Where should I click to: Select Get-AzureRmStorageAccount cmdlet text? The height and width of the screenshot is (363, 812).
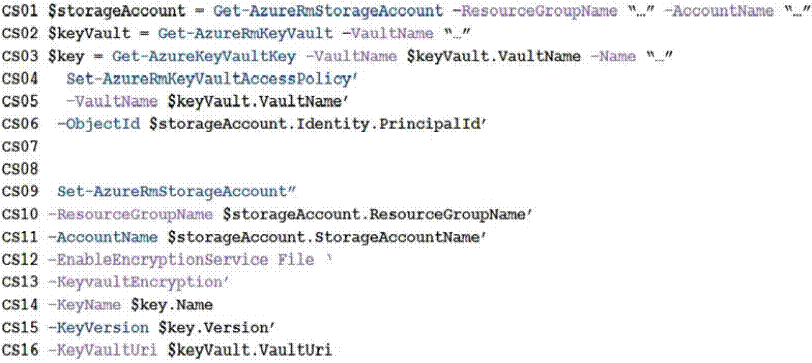click(x=327, y=11)
